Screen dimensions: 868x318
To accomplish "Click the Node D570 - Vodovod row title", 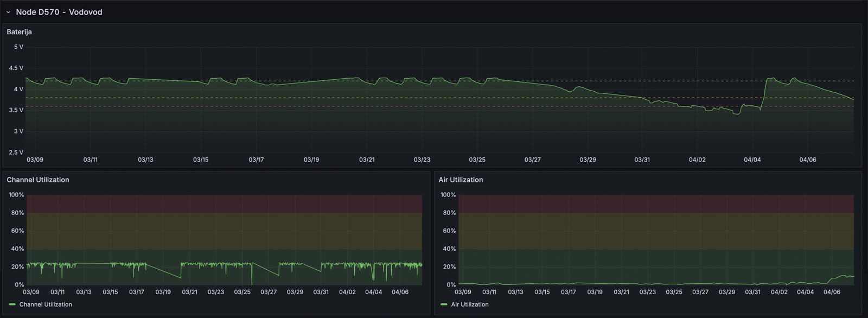I will tap(59, 12).
